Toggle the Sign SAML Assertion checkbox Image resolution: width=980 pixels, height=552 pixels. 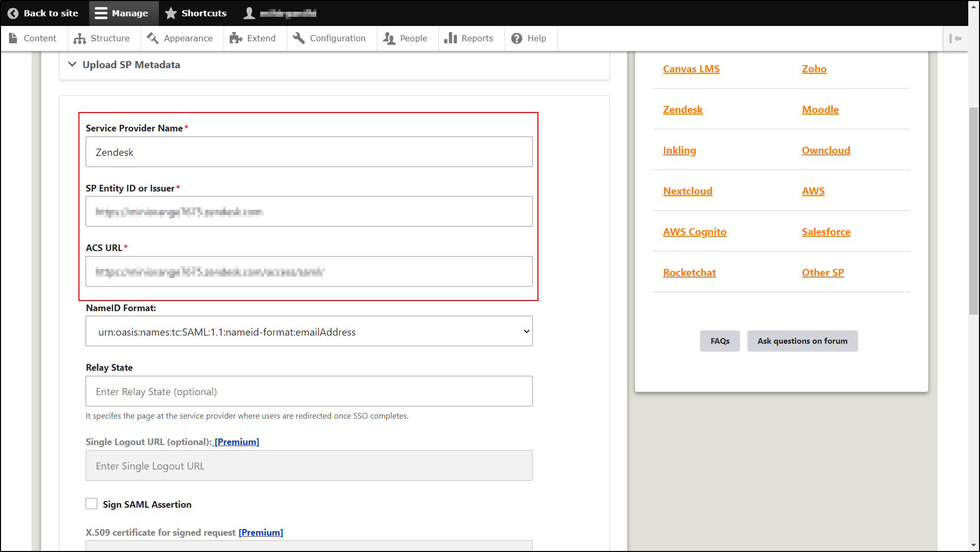[x=91, y=504]
